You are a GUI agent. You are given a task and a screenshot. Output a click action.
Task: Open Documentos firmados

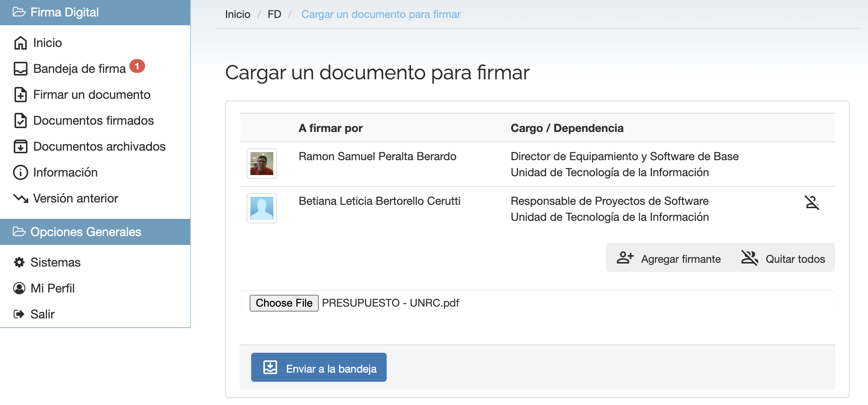click(x=94, y=121)
